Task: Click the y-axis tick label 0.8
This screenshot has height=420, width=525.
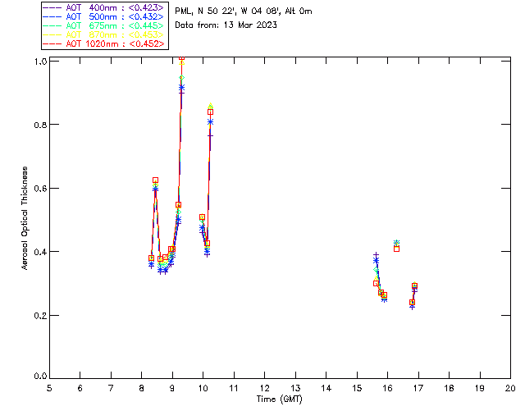Action: pos(40,125)
